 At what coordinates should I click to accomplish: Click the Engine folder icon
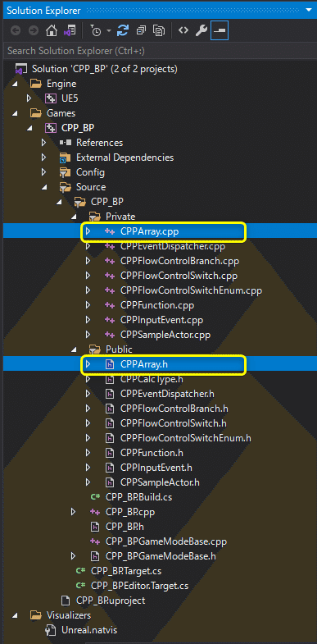coord(37,84)
